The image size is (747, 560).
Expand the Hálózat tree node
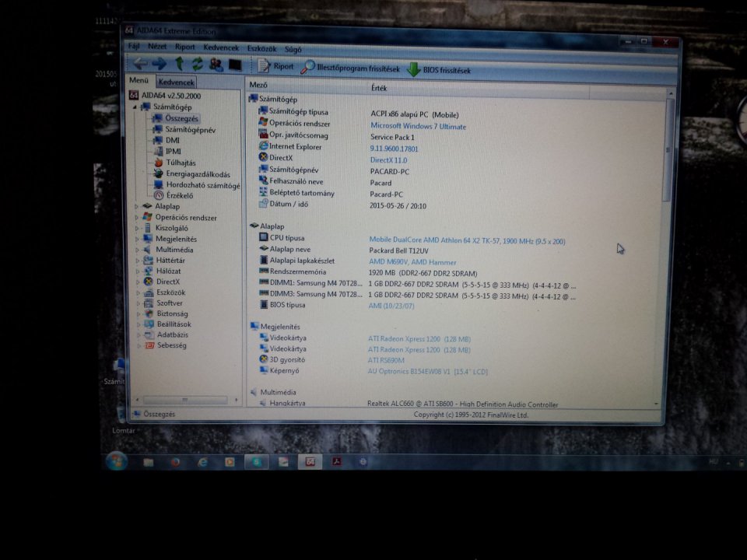[139, 271]
